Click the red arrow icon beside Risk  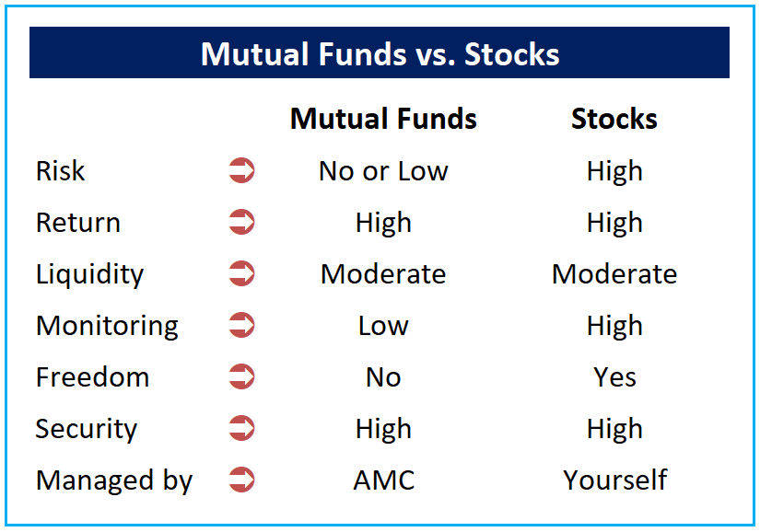click(x=241, y=171)
